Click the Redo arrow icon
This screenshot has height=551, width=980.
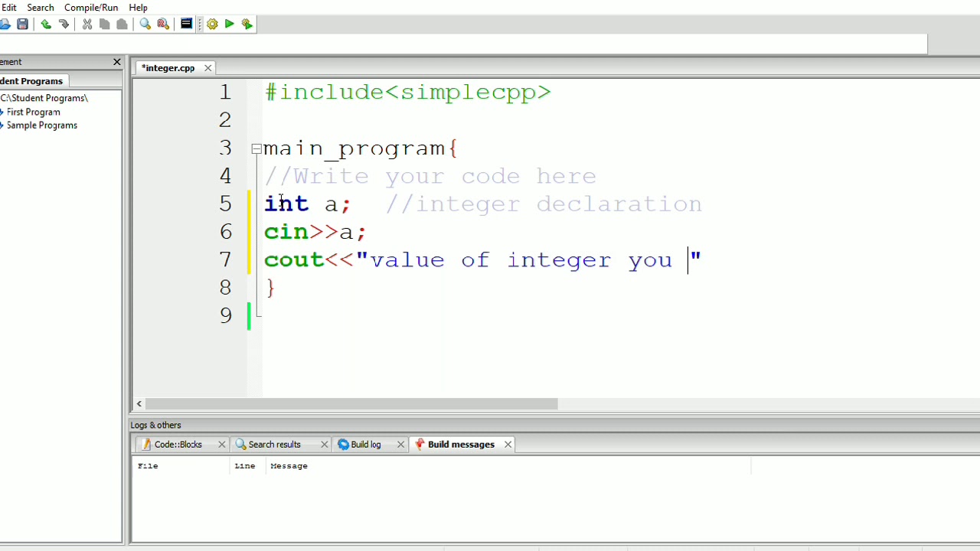tap(64, 24)
